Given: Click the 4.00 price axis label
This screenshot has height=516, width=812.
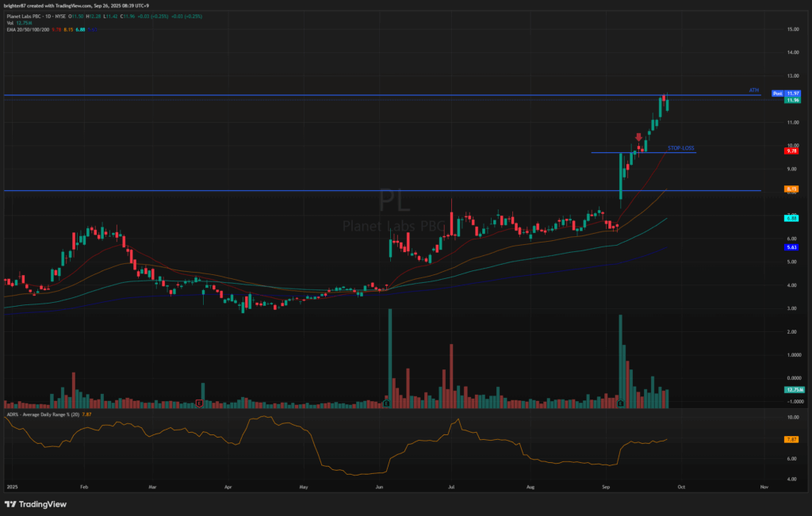Looking at the screenshot, I should point(792,285).
